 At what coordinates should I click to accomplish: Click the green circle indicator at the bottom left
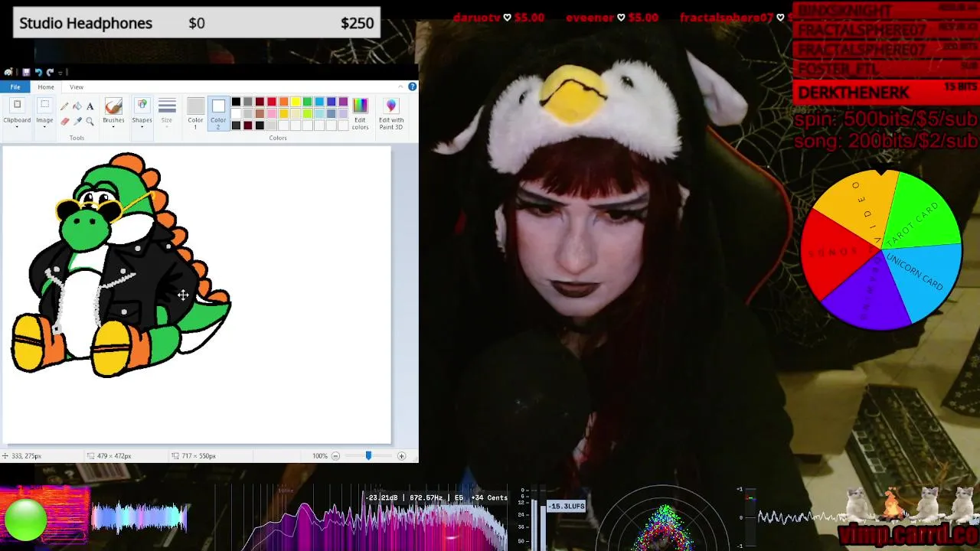point(25,520)
